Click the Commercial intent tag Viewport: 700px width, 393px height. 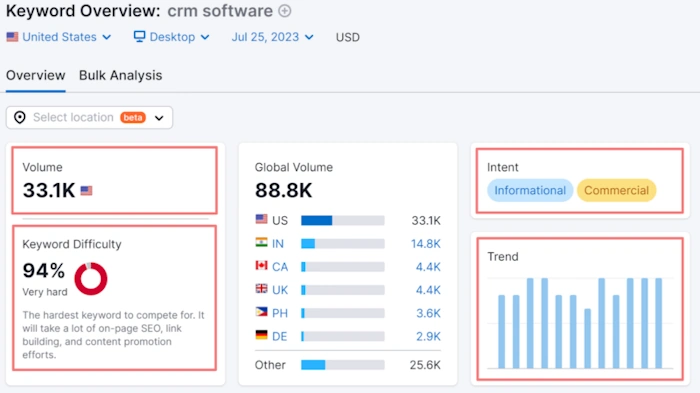[x=617, y=191]
